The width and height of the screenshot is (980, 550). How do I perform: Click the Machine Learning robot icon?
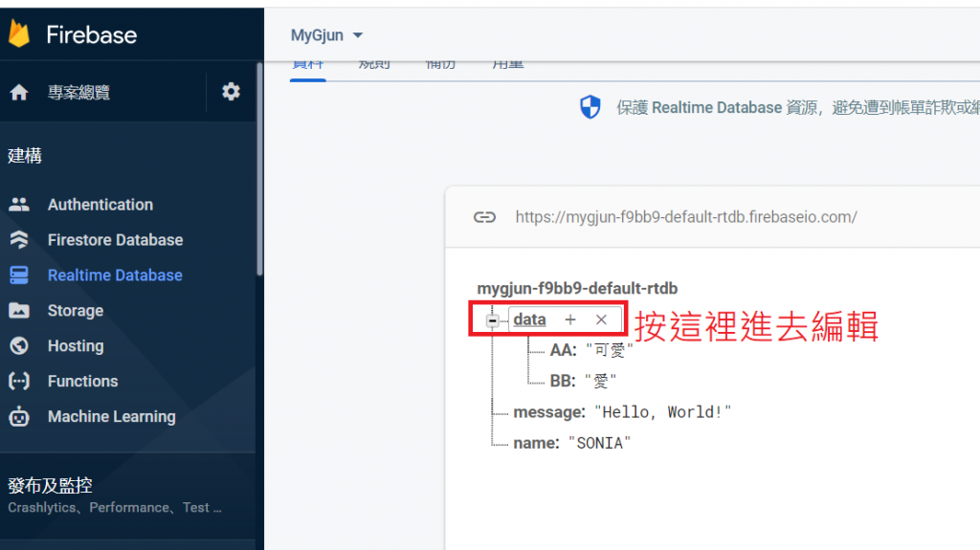(19, 416)
